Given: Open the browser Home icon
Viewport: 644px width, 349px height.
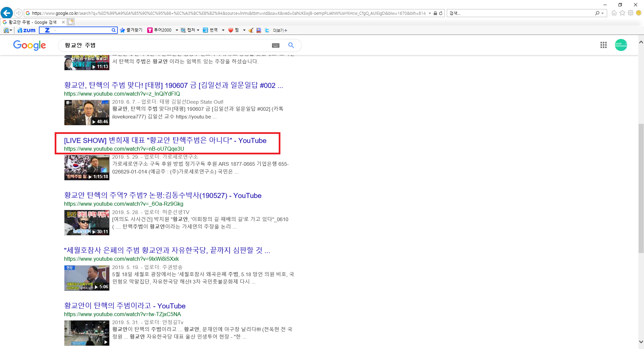Looking at the screenshot, I should coord(614,13).
